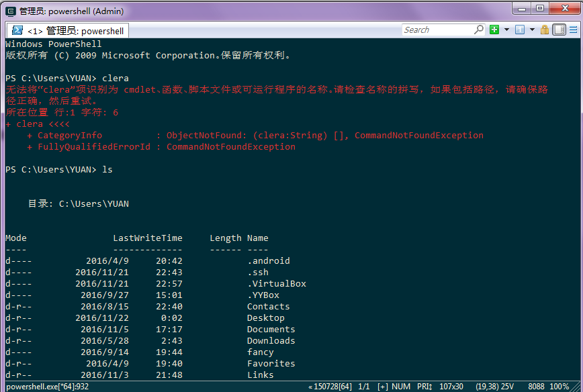Image resolution: width=583 pixels, height=392 pixels.
Task: Create a new console with green plus button
Action: [494, 30]
